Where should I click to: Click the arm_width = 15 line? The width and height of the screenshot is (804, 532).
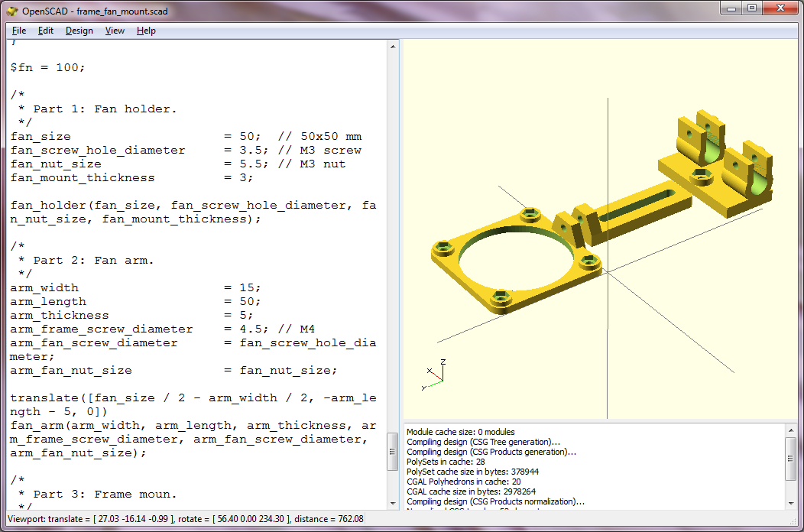coord(135,288)
